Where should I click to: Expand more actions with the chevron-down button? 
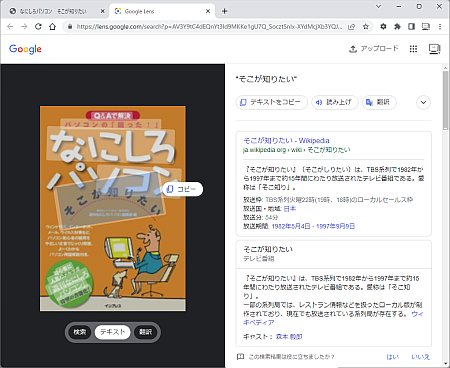click(423, 102)
